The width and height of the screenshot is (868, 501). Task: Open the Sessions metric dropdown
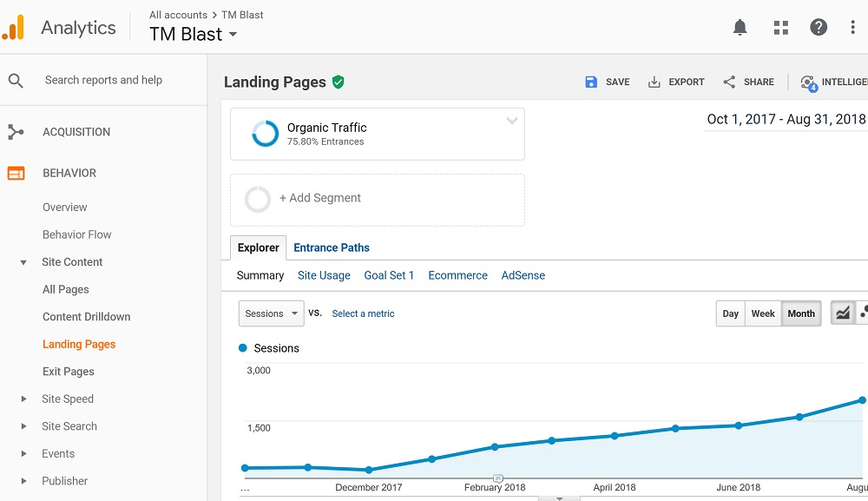(x=271, y=313)
